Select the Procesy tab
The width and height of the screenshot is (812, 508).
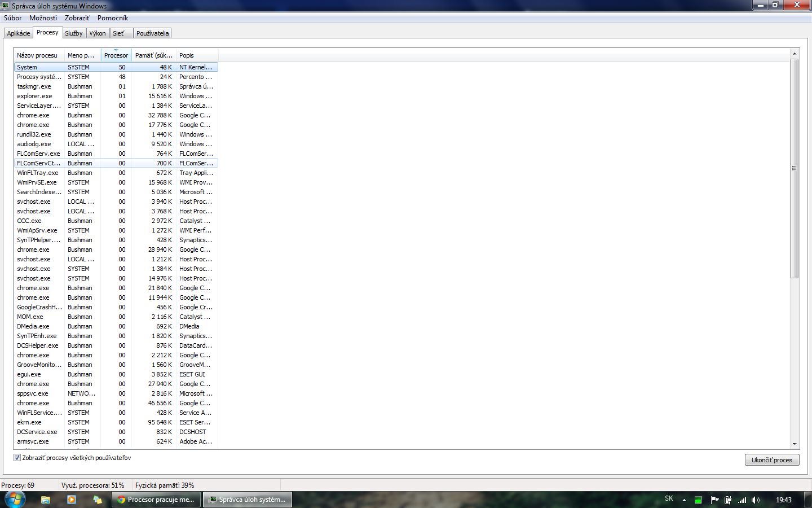tap(47, 33)
